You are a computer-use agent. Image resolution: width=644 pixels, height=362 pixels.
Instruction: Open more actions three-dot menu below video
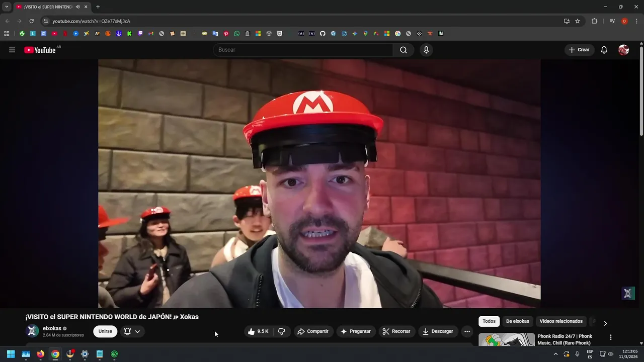467,331
